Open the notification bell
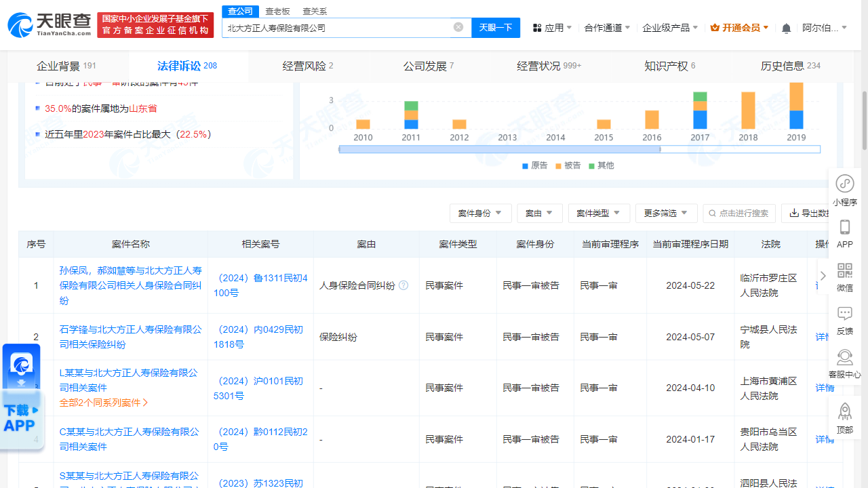The image size is (868, 488). [785, 27]
